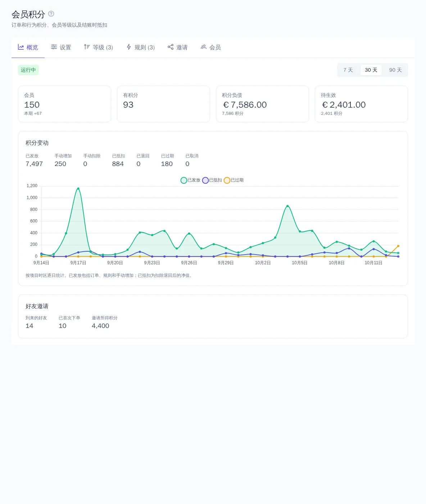Click the sliders icon on the 设置 tab
Screen dimensions: 426x504
(x=54, y=47)
